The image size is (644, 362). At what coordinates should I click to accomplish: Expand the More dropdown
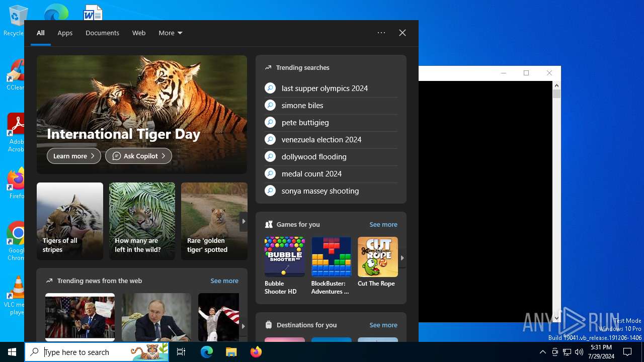coord(171,33)
